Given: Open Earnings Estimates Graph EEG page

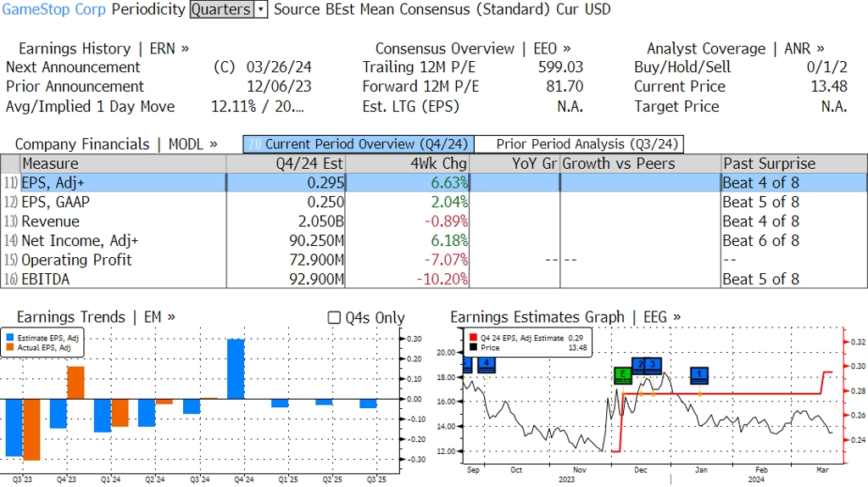Looking at the screenshot, I should [x=565, y=317].
